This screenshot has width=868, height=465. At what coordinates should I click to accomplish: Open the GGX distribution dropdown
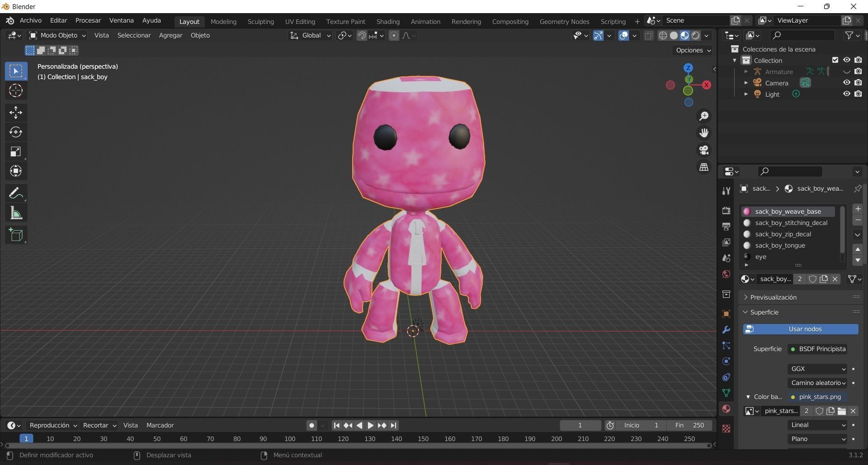[817, 369]
